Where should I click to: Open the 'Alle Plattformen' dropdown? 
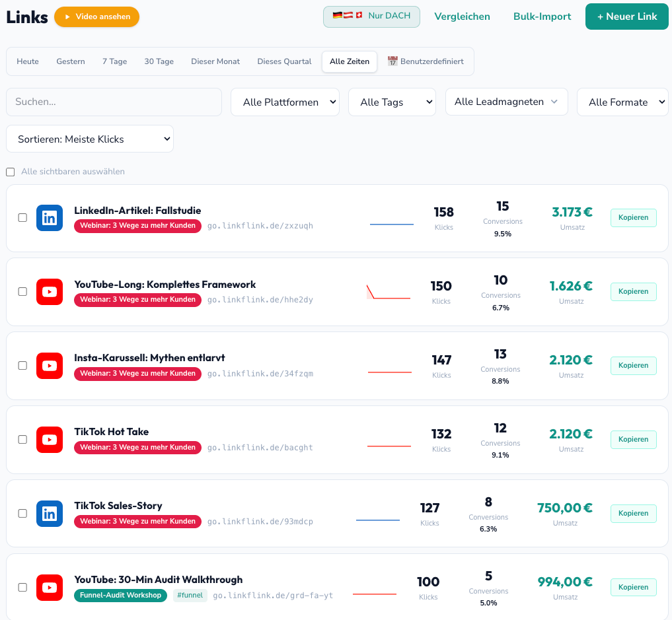285,102
